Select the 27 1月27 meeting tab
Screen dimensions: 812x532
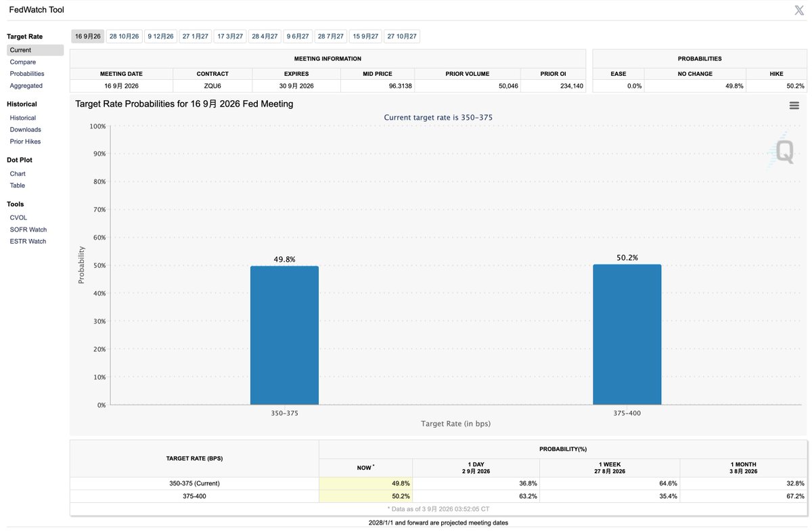(x=196, y=37)
